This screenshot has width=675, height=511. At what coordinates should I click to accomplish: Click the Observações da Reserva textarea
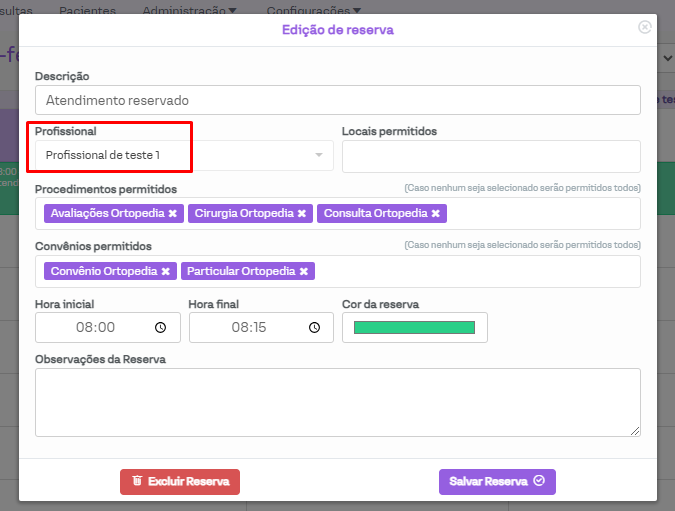pyautogui.click(x=337, y=402)
